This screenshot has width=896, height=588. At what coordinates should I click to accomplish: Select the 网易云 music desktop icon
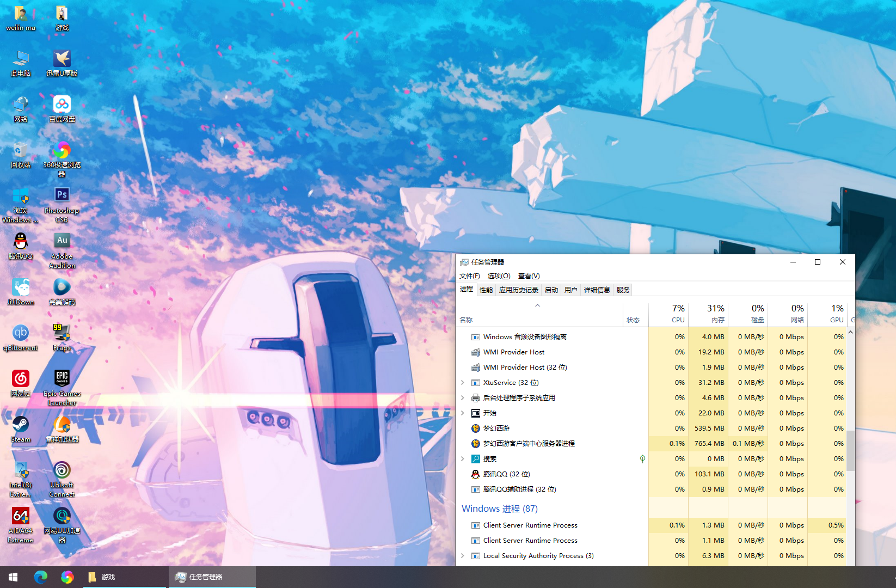[21, 384]
